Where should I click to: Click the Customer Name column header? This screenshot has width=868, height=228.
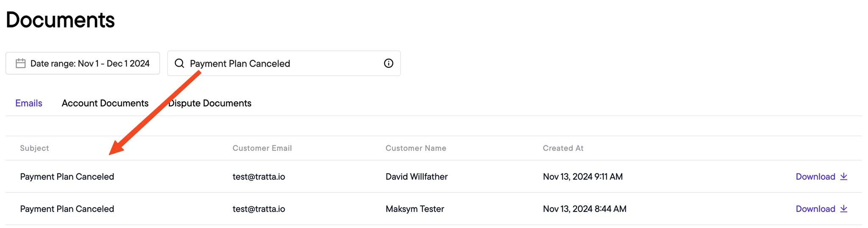point(416,148)
